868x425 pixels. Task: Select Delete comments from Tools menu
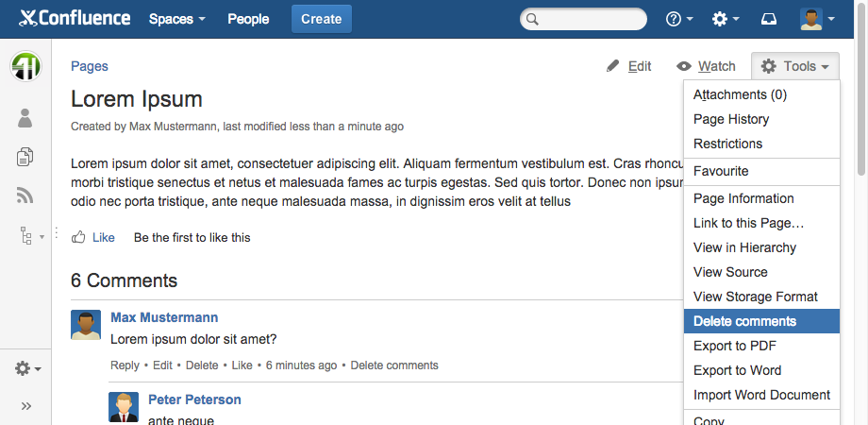coord(744,321)
